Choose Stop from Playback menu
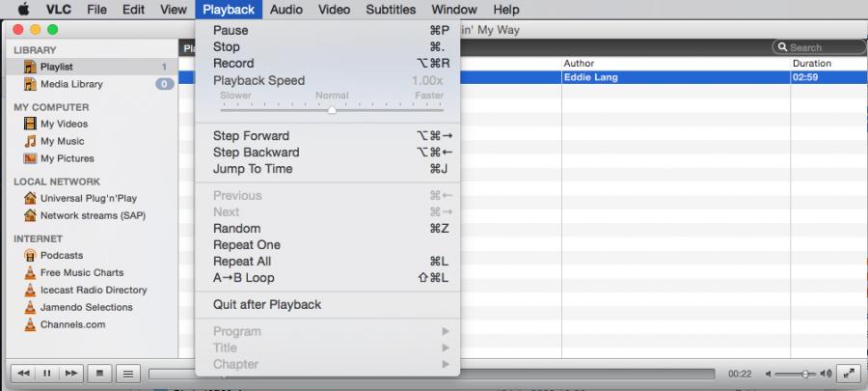Screen dimensions: 868x391 click(x=327, y=46)
